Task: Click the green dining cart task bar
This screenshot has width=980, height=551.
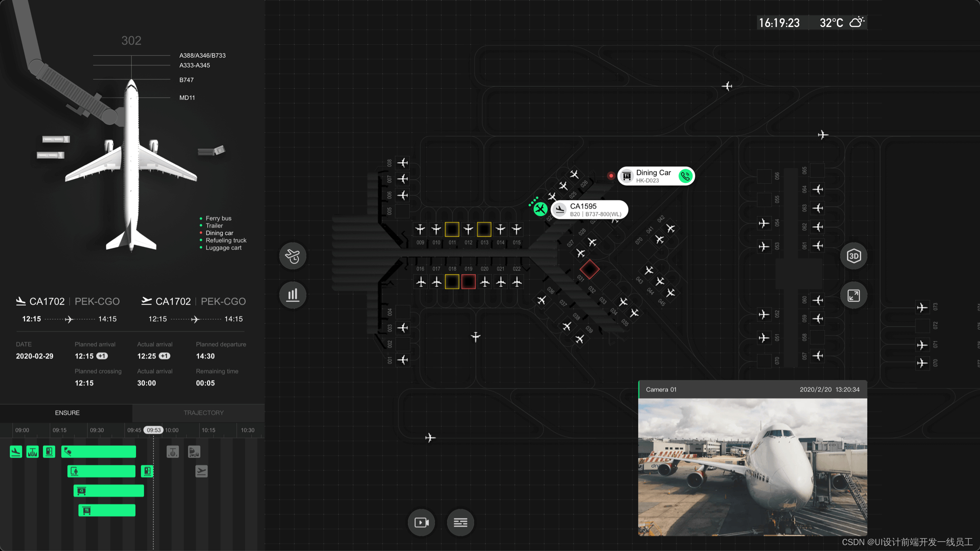Action: click(107, 510)
